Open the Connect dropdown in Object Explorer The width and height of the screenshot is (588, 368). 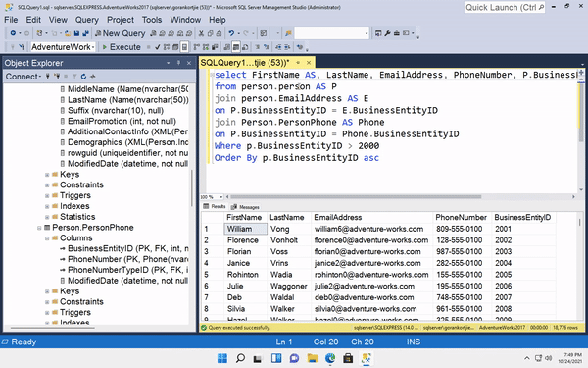tap(24, 77)
